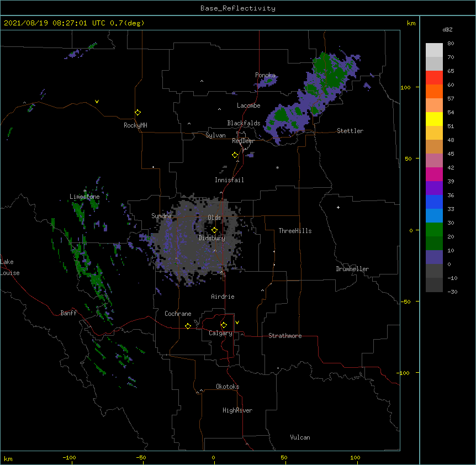Screen dimensions: 476x465
Task: Click the Okotoks label
Action: coord(228,387)
